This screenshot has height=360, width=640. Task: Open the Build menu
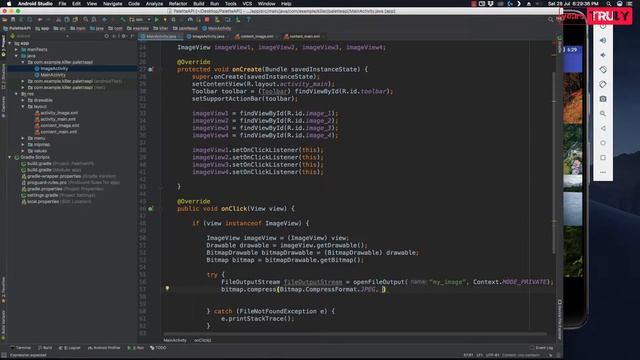pyautogui.click(x=199, y=4)
